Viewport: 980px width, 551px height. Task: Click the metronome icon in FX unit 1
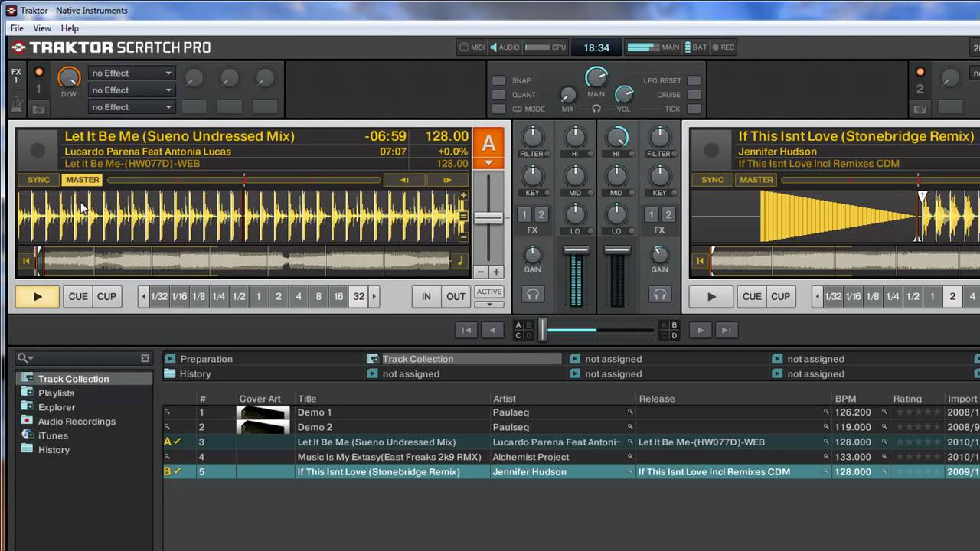coord(17,103)
